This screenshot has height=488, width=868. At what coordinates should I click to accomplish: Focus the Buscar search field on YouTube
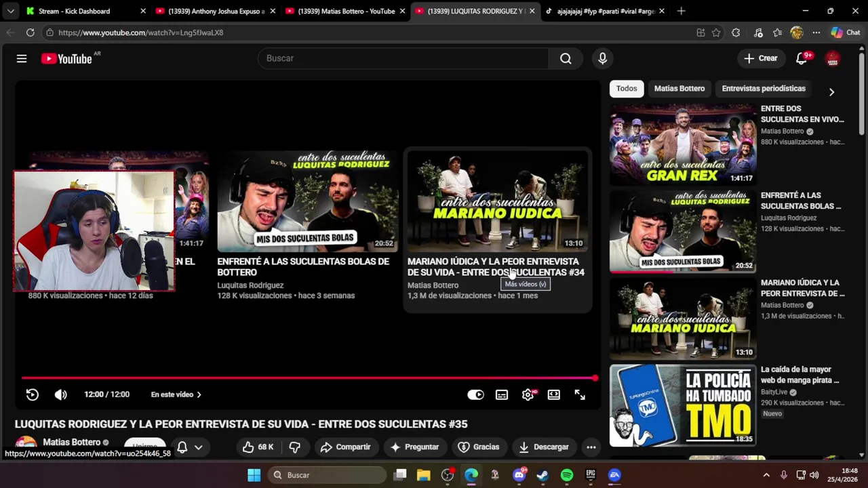403,58
